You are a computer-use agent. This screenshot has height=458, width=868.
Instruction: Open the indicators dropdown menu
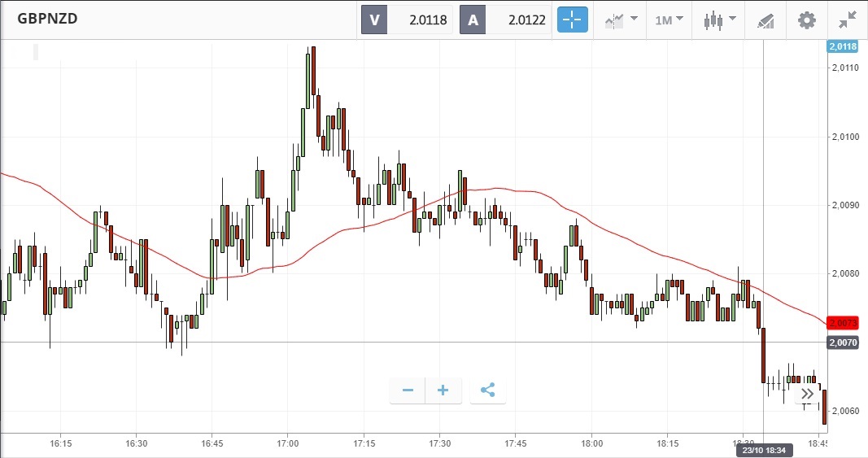[621, 20]
